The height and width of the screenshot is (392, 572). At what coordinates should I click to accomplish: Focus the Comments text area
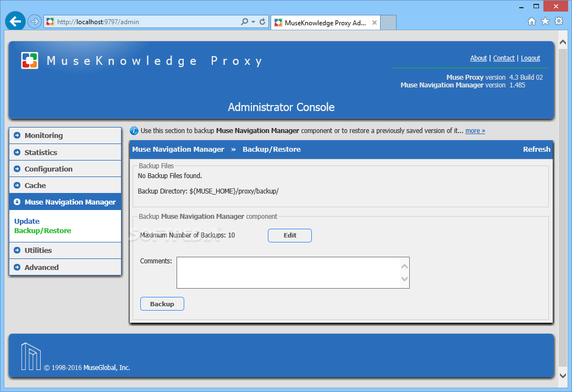coord(293,273)
